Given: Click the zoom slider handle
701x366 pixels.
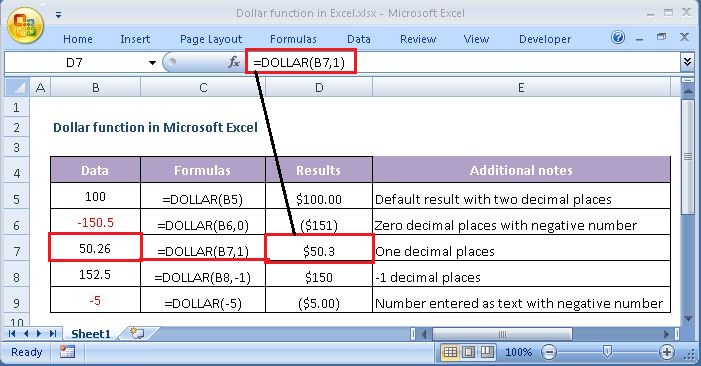Looking at the screenshot, I should [607, 351].
